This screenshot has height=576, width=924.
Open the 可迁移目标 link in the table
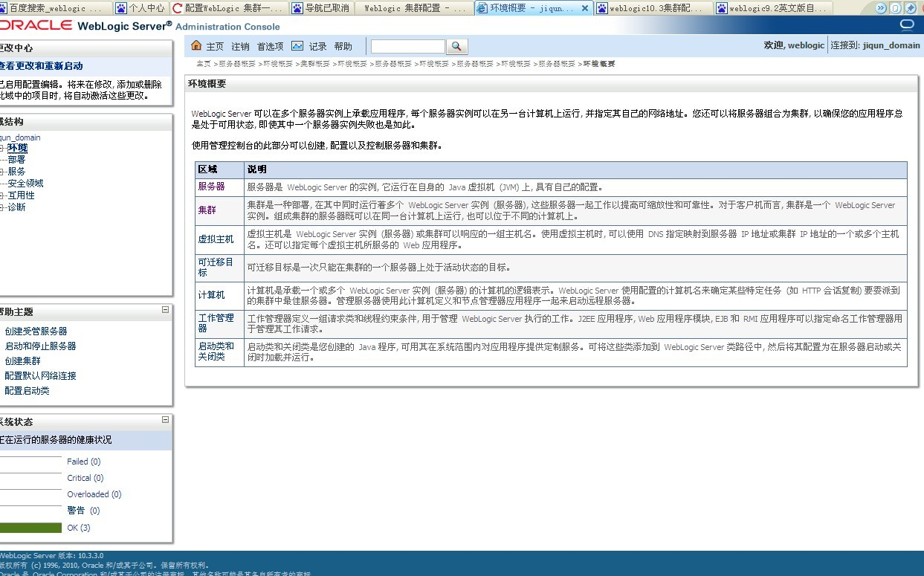pos(216,268)
